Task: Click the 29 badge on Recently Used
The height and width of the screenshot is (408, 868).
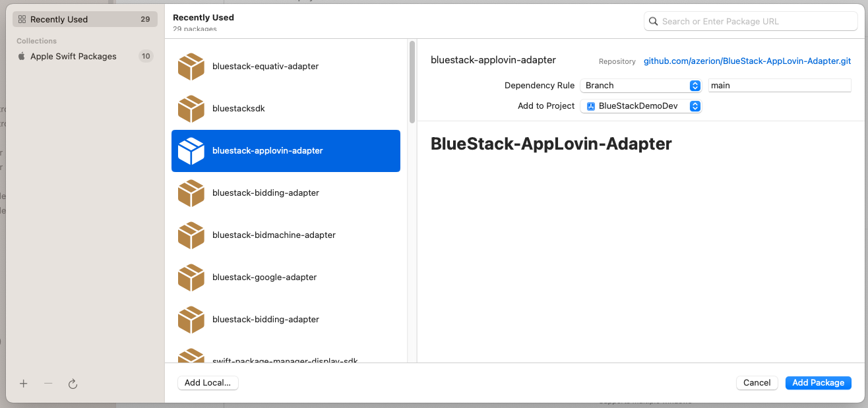Action: pos(145,19)
